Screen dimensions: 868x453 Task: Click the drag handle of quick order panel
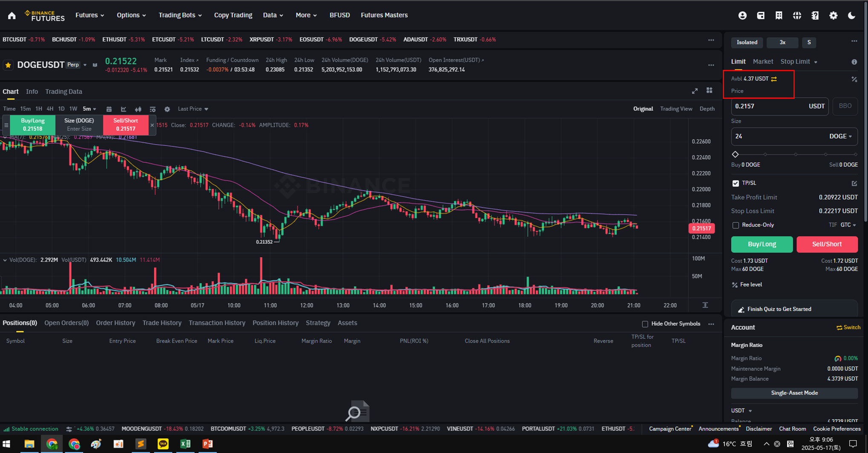(6, 125)
